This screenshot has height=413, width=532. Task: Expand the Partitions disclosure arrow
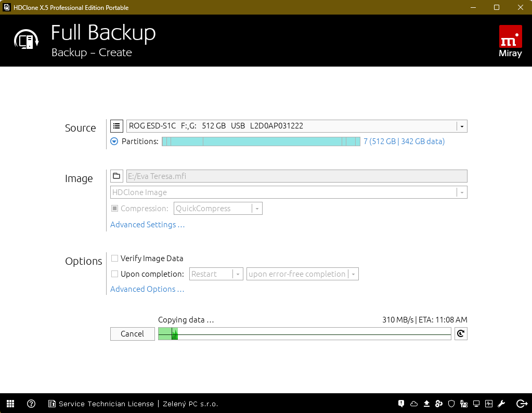[x=114, y=141]
